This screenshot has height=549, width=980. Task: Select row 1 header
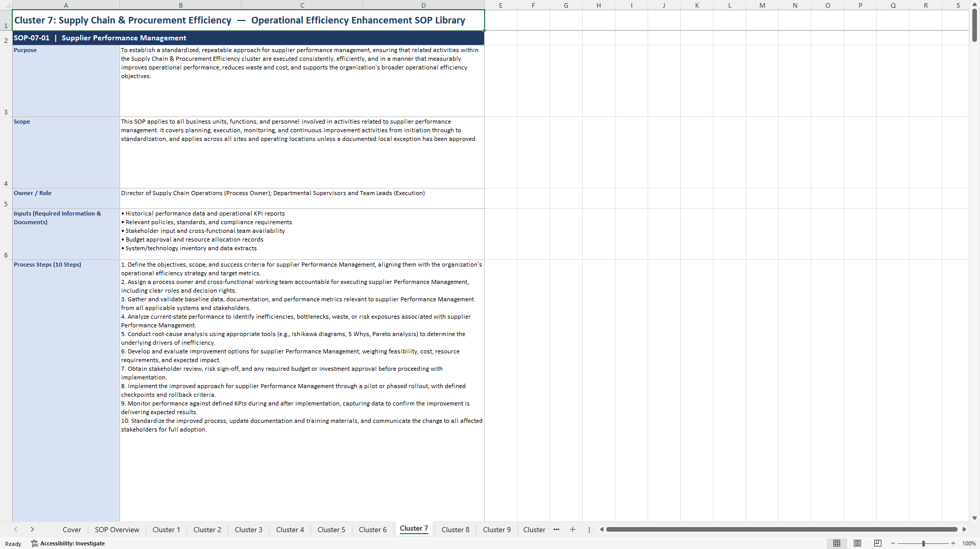click(x=6, y=20)
